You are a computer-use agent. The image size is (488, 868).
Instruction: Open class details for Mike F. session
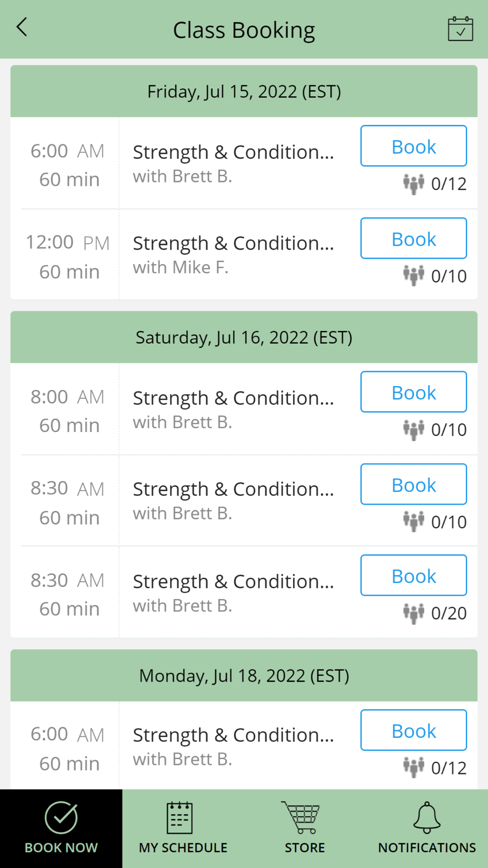click(233, 254)
